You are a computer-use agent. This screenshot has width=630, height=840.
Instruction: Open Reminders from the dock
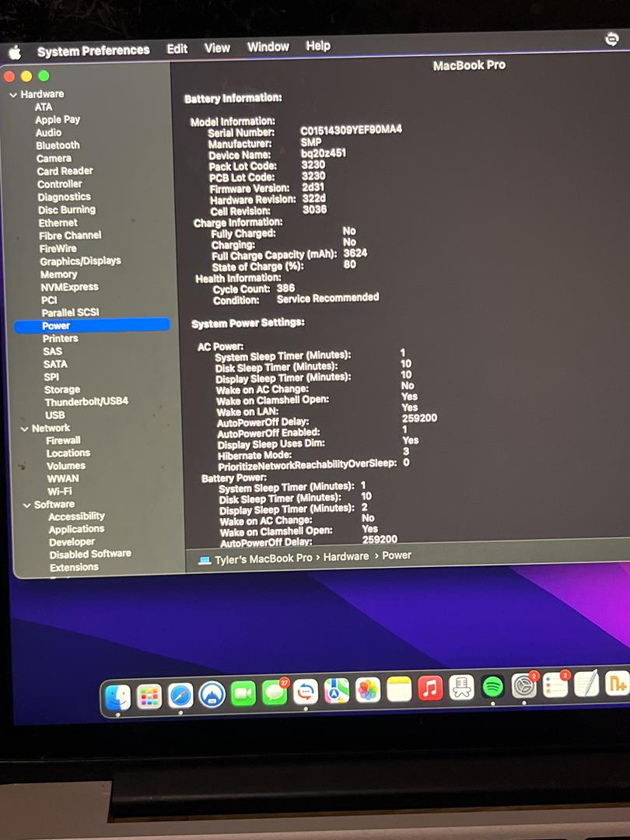555,684
